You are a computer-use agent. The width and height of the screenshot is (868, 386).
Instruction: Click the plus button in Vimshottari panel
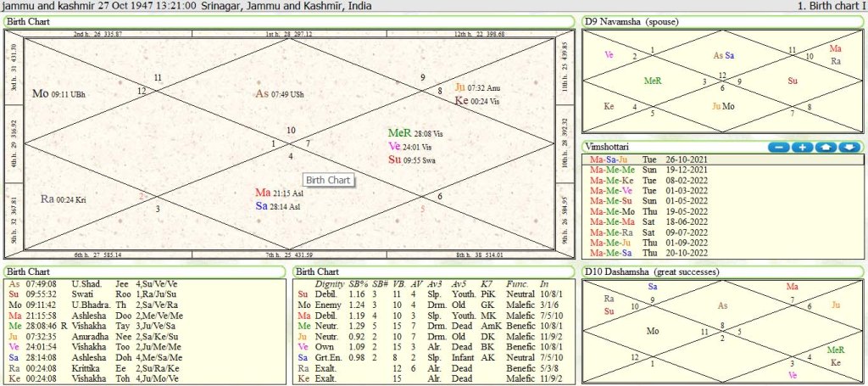[802, 147]
